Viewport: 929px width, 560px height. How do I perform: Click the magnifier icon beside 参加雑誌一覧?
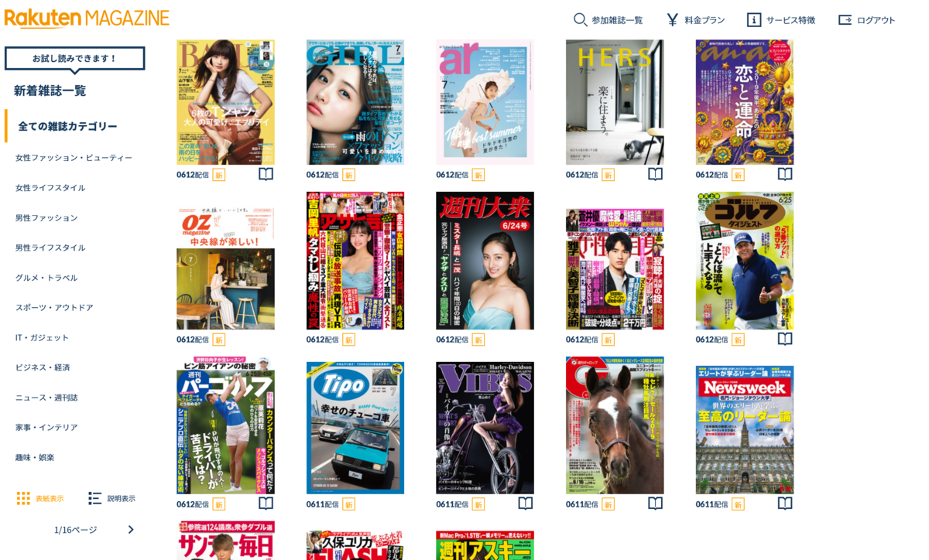580,19
